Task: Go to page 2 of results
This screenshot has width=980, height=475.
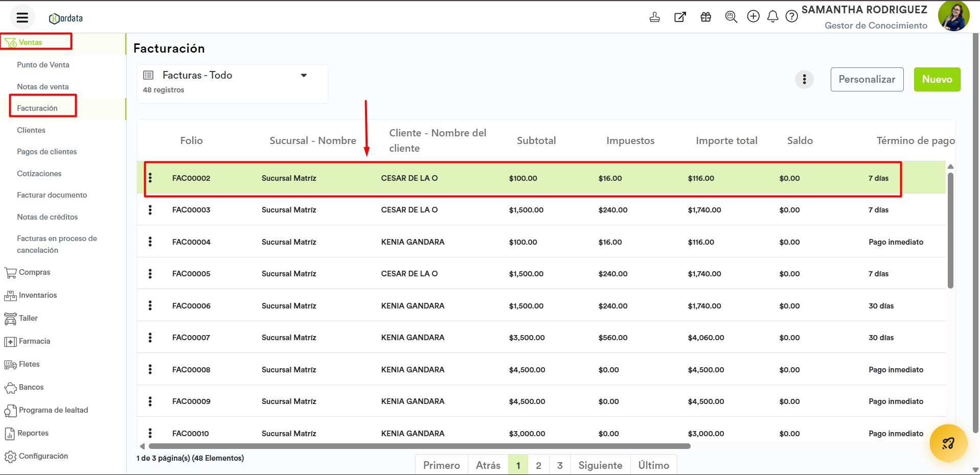Action: coord(538,465)
